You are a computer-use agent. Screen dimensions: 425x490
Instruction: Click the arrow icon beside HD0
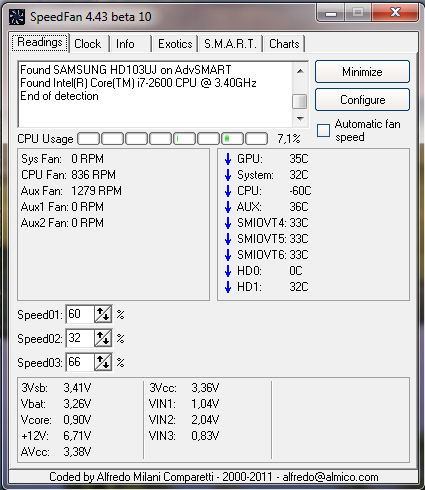228,271
